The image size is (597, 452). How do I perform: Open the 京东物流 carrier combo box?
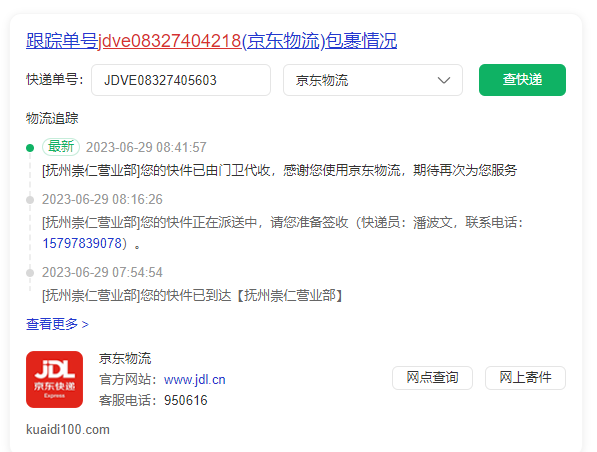click(x=373, y=80)
